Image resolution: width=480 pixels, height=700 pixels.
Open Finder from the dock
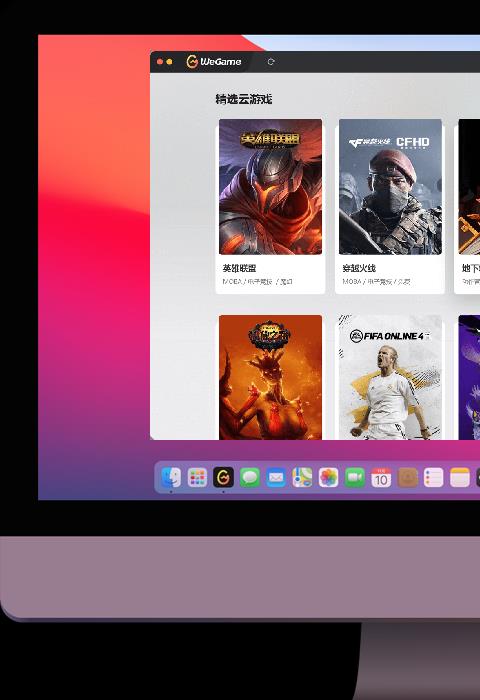[171, 477]
